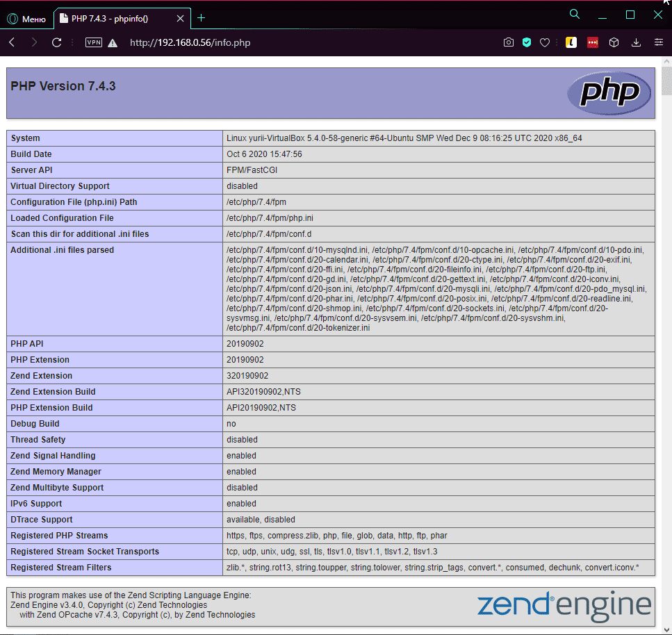Viewport: 672px width, 635px height.
Task: Click the site security warning triangle
Action: 111,42
